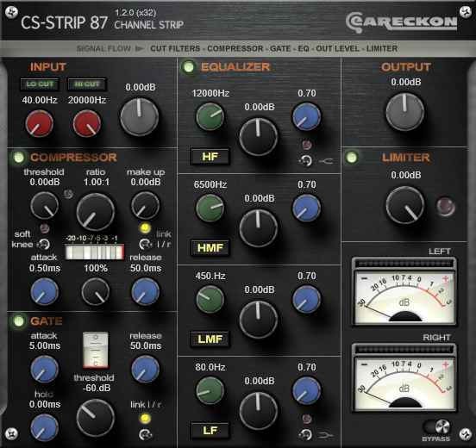Click the compressor threshold knob
The height and width of the screenshot is (448, 476).
tap(44, 205)
